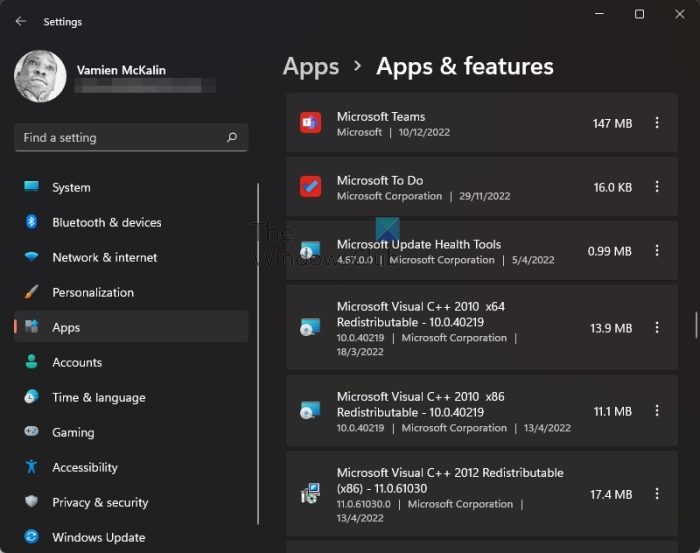This screenshot has width=700, height=553.
Task: Go to Time & language settings
Action: coord(98,397)
